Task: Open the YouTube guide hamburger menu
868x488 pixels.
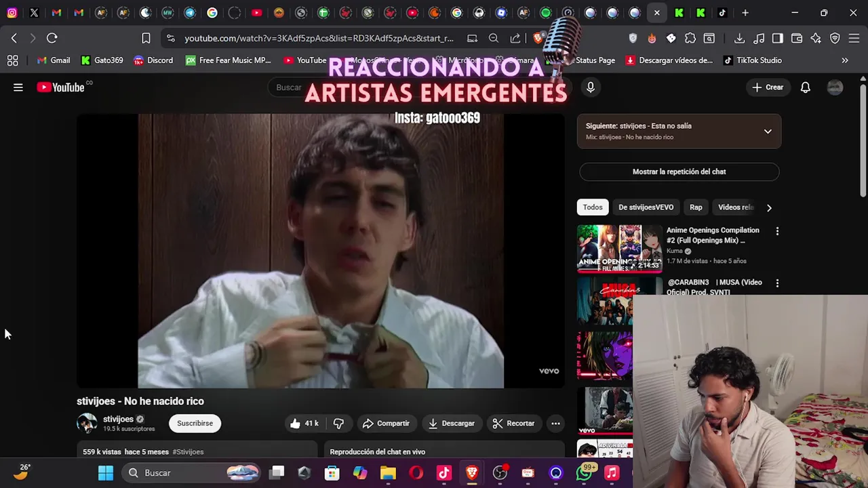Action: click(x=18, y=87)
